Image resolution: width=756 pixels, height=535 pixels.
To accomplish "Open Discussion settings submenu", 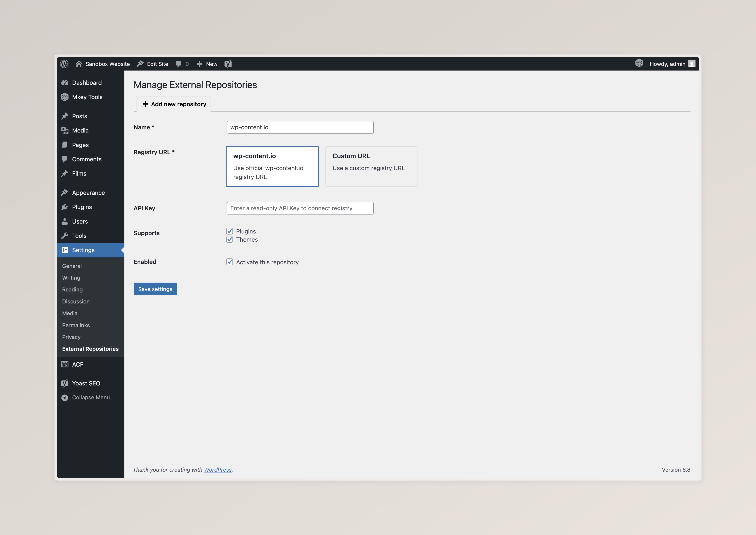I will 76,301.
